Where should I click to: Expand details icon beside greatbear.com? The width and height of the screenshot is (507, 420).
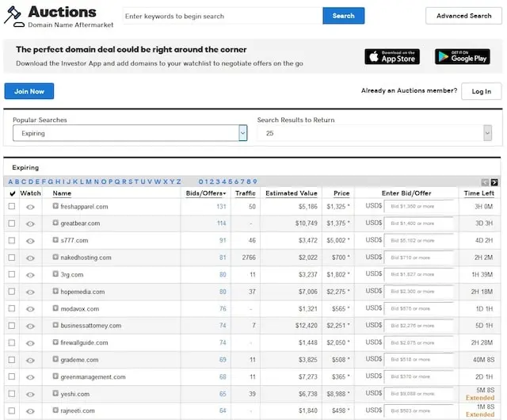[x=55, y=223]
